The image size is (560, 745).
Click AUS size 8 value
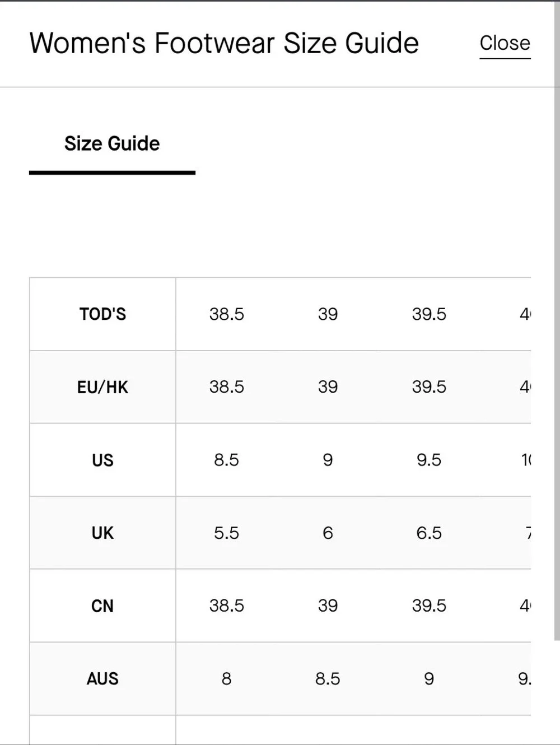point(227,678)
